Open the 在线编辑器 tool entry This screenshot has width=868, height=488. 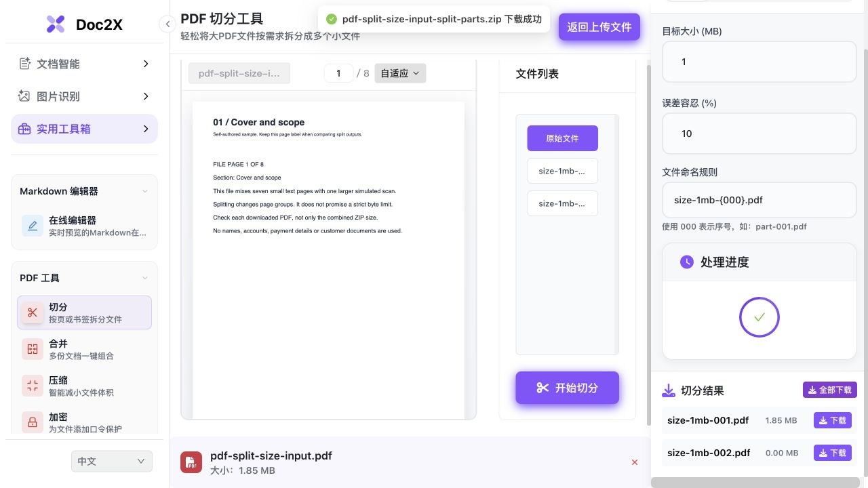click(x=84, y=226)
